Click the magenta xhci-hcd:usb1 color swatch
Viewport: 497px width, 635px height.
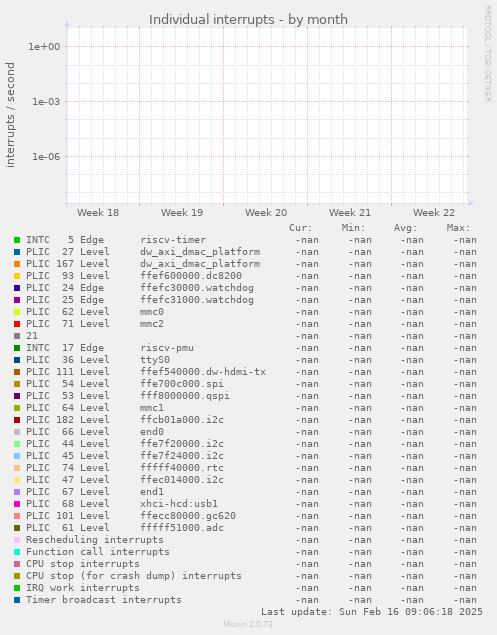[17, 504]
